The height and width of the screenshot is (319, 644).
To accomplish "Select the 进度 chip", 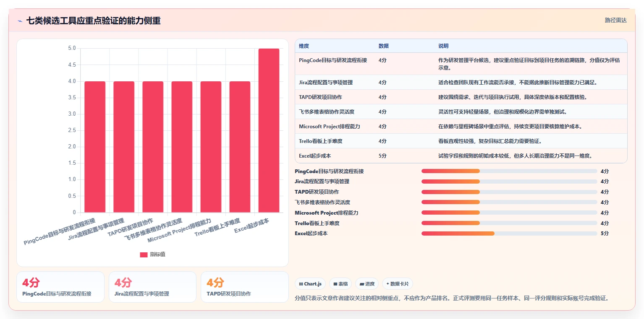I will (x=367, y=284).
